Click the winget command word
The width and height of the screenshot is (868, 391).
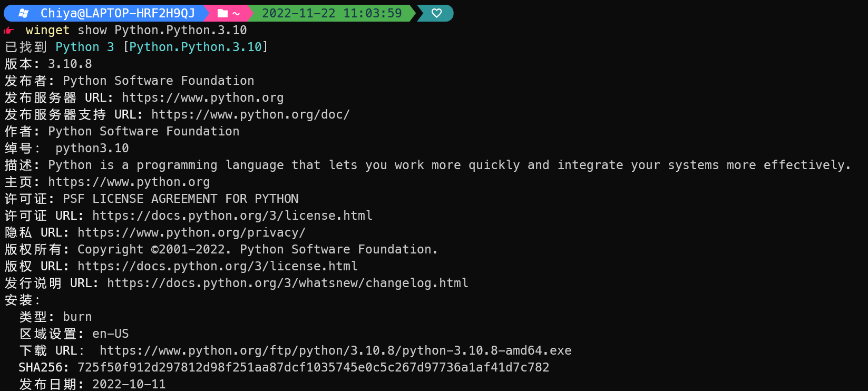coord(47,31)
